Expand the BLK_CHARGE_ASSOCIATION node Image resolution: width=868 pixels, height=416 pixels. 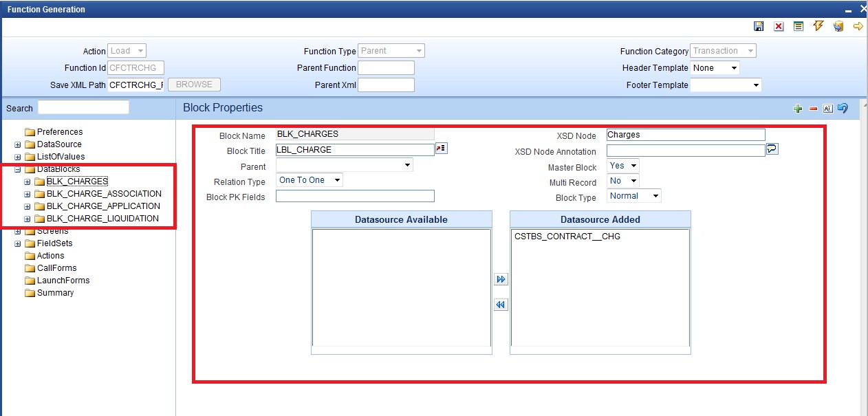tap(28, 194)
